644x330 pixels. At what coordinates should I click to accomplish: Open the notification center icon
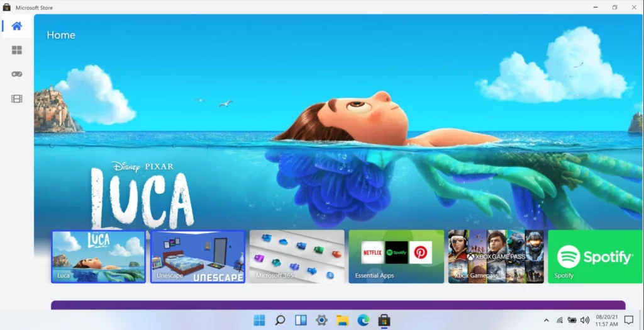628,320
